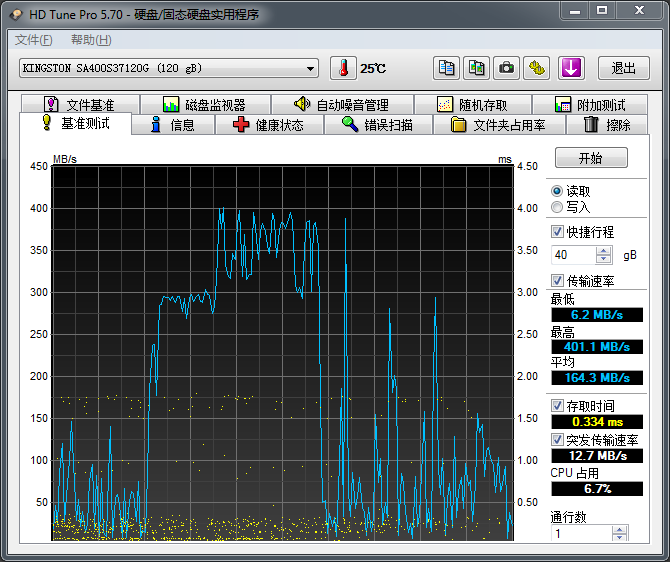Uncheck the 存取时间 checkbox
Screen dimensions: 670x562
(x=558, y=406)
